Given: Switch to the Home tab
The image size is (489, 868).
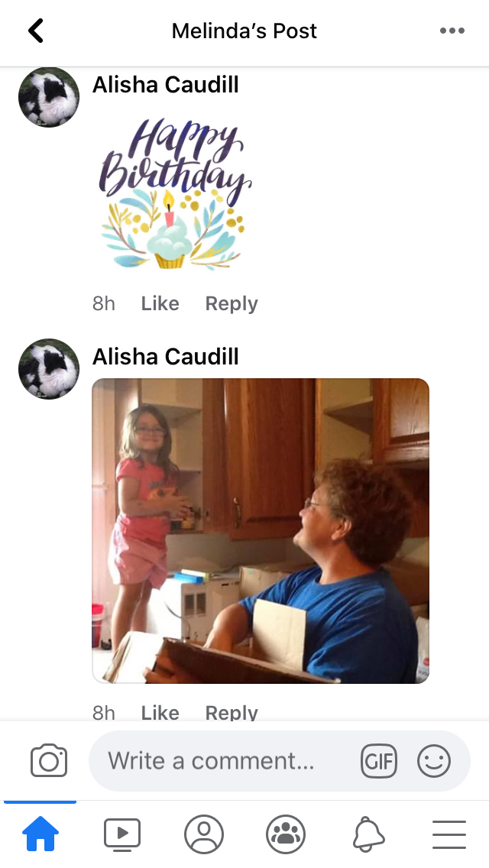Looking at the screenshot, I should pyautogui.click(x=40, y=834).
